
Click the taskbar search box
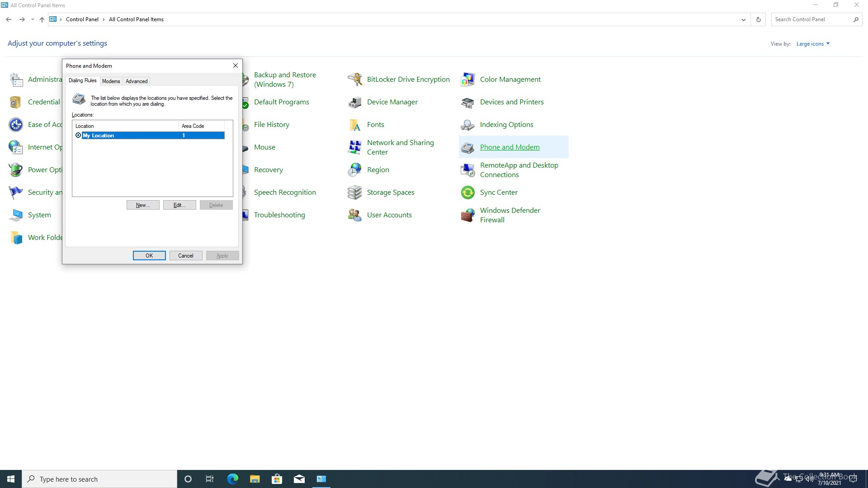(x=99, y=479)
